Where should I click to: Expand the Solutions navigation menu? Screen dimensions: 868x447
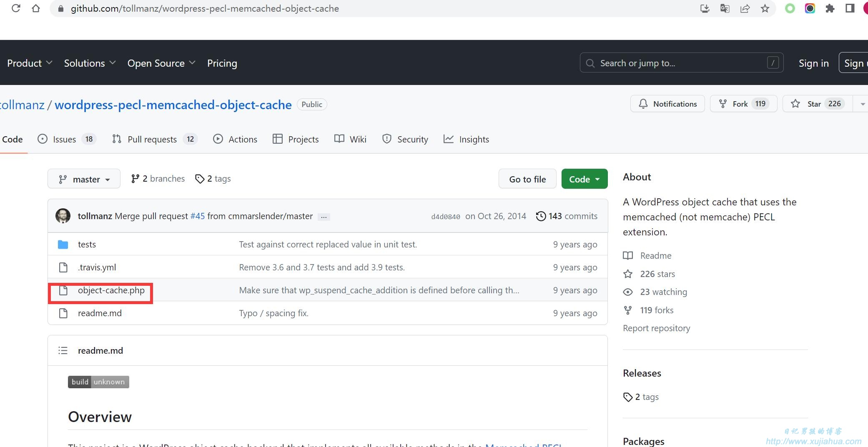90,63
